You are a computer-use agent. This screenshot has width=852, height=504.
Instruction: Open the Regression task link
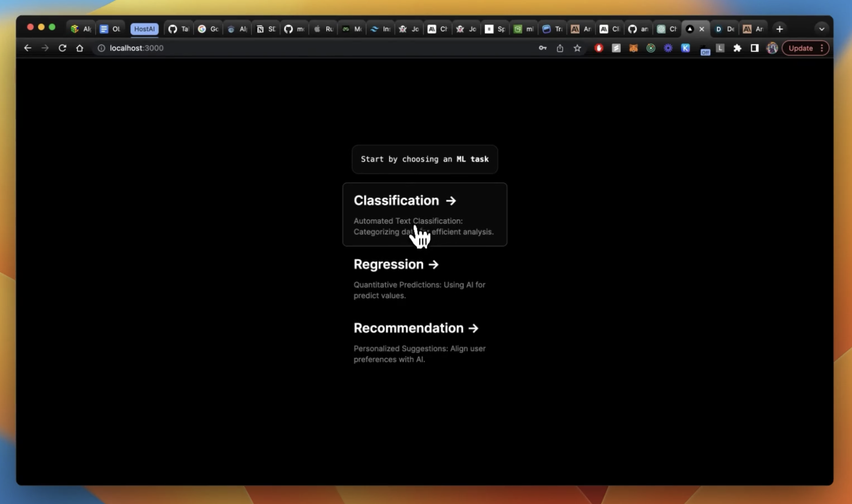396,264
